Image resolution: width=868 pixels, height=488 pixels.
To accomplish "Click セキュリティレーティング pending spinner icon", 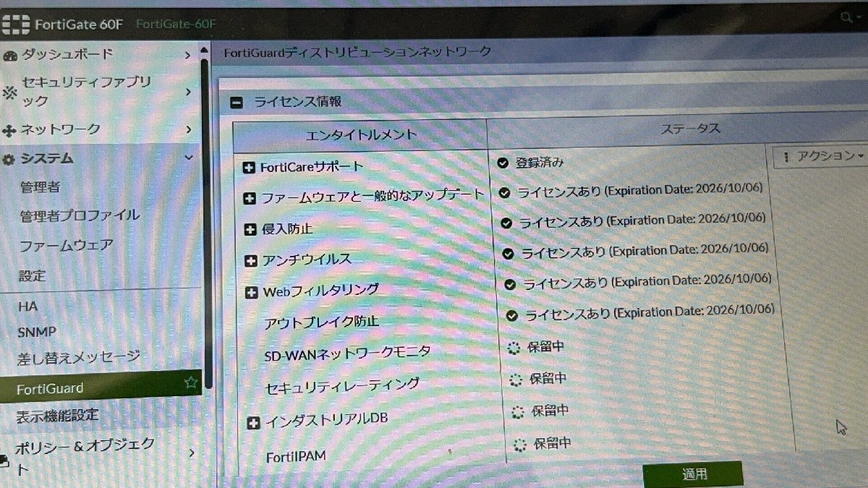I will point(516,380).
